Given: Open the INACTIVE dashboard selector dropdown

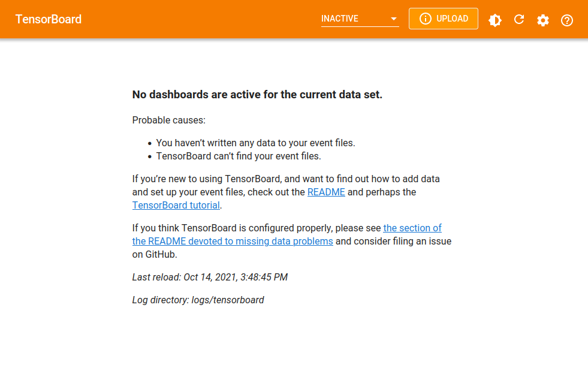Looking at the screenshot, I should (360, 19).
